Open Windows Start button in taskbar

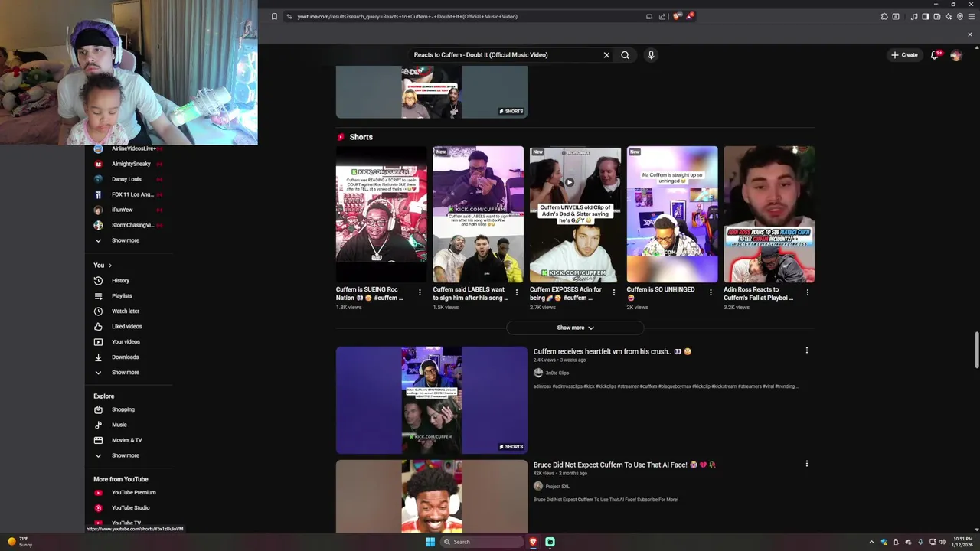click(x=430, y=542)
